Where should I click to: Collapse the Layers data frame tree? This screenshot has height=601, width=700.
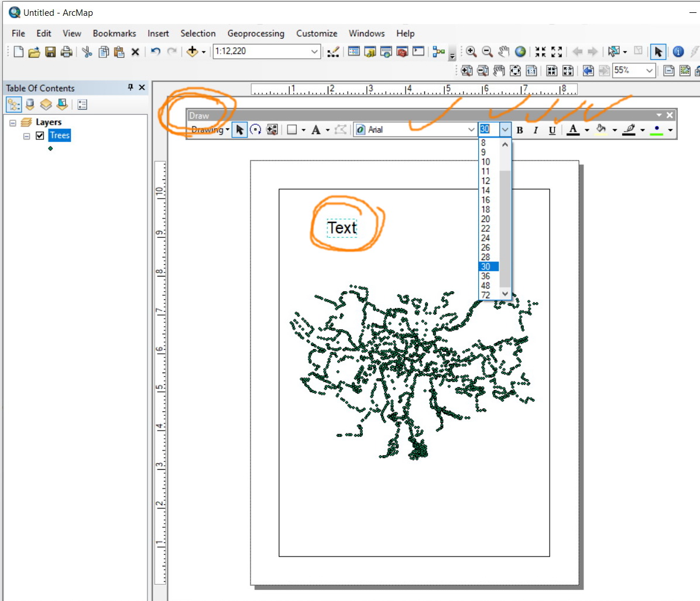(13, 122)
